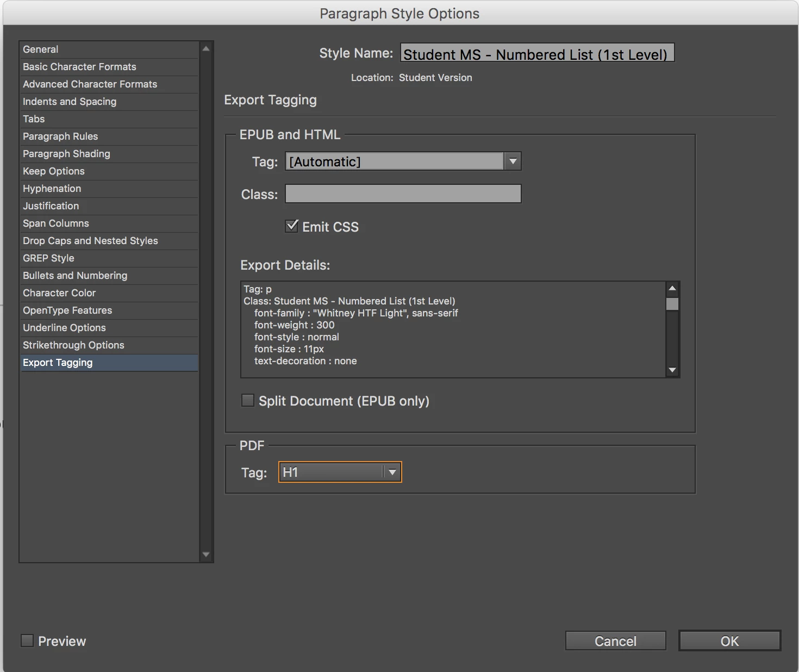Image resolution: width=799 pixels, height=672 pixels.
Task: Click category list scroll down arrow
Action: coord(206,555)
